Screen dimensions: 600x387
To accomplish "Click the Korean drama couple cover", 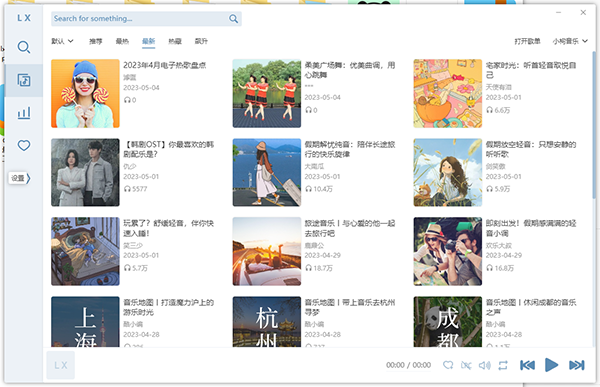I will tap(85, 172).
